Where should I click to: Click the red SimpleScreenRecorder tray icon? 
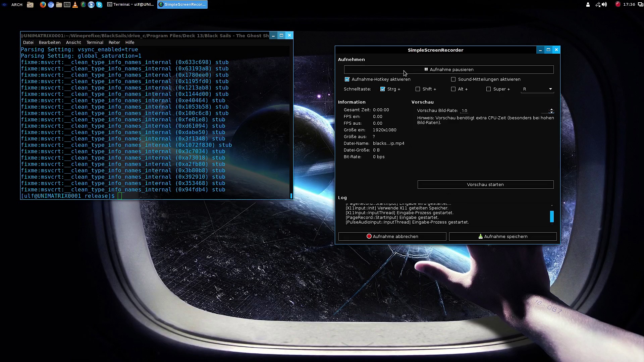click(x=618, y=4)
